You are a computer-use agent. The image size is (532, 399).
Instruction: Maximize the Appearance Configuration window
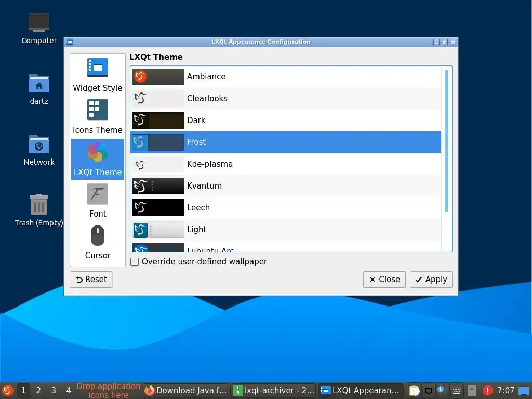445,42
